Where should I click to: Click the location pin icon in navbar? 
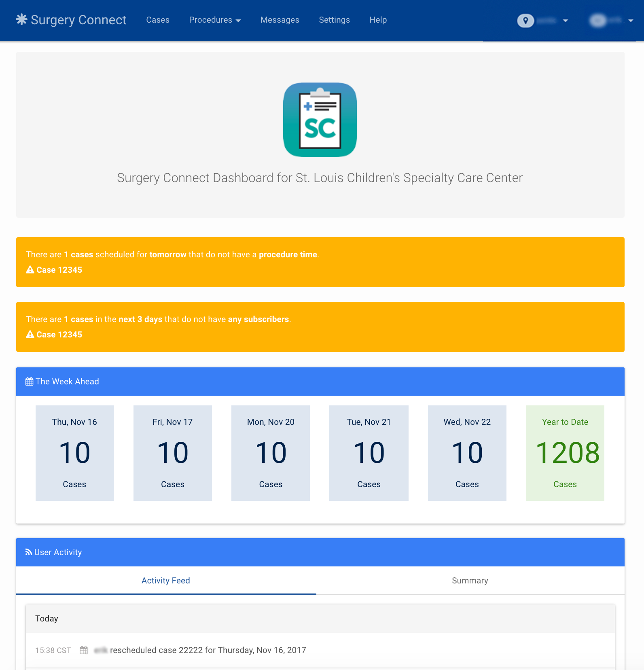525,20
